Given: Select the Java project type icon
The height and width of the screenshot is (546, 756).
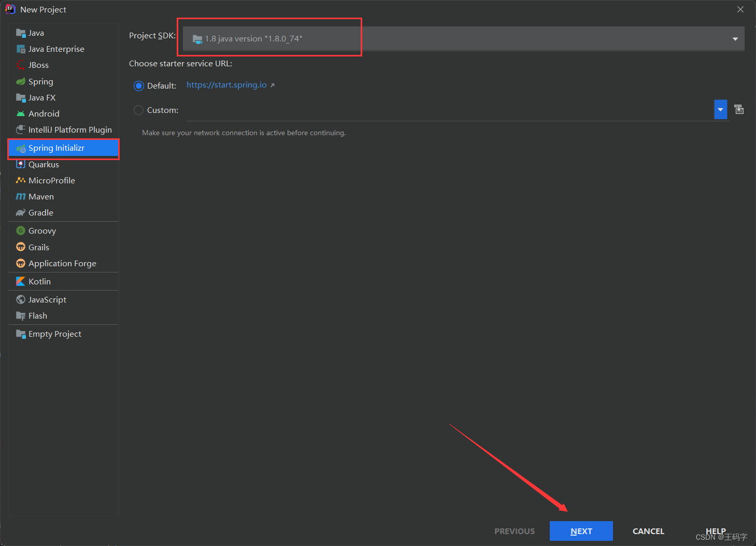Looking at the screenshot, I should (x=21, y=33).
